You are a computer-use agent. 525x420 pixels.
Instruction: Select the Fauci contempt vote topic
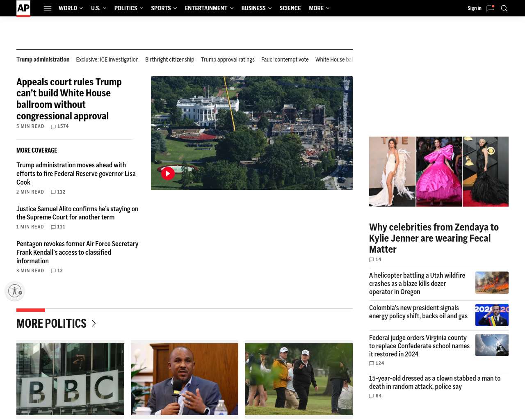285,59
